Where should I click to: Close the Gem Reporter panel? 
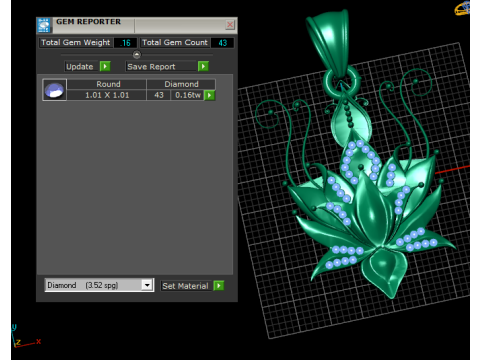(x=230, y=25)
